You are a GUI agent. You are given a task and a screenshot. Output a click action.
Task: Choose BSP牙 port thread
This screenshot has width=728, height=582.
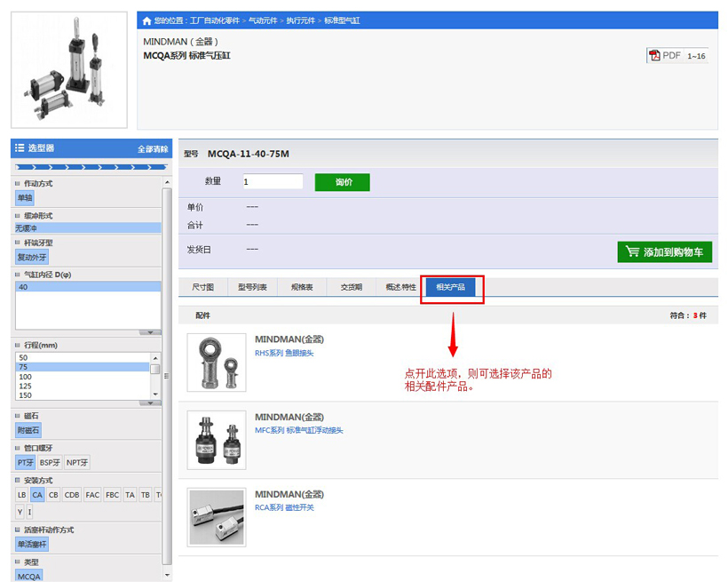[50, 463]
